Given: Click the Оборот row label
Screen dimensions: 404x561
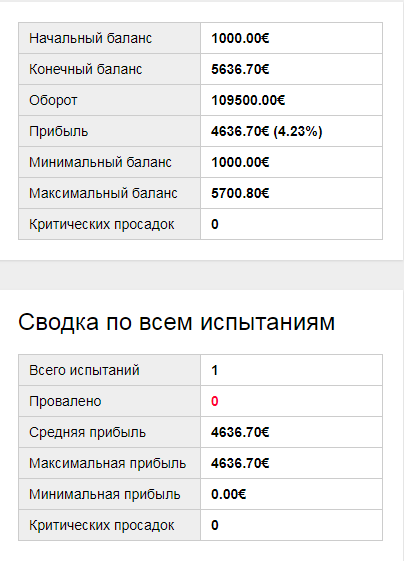Looking at the screenshot, I should pyautogui.click(x=53, y=101).
